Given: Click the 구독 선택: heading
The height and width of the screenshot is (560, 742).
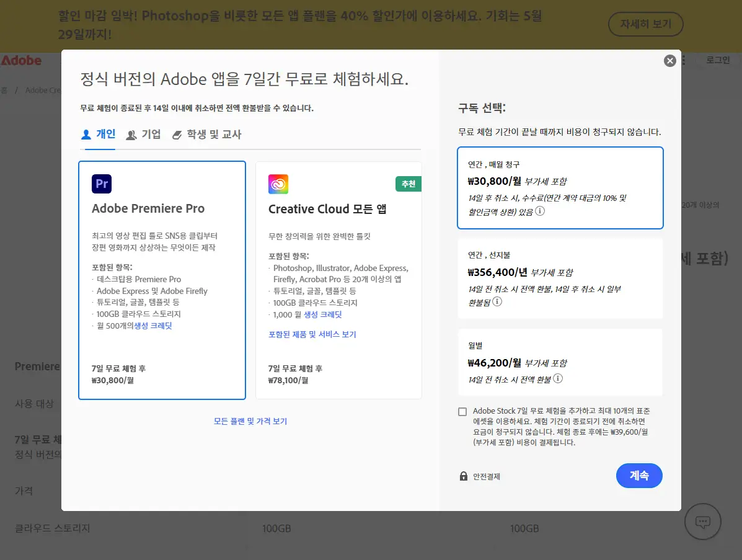Looking at the screenshot, I should pos(482,108).
